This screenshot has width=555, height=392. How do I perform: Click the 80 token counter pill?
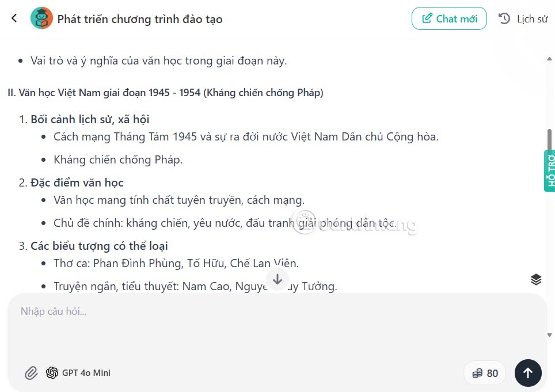485,372
